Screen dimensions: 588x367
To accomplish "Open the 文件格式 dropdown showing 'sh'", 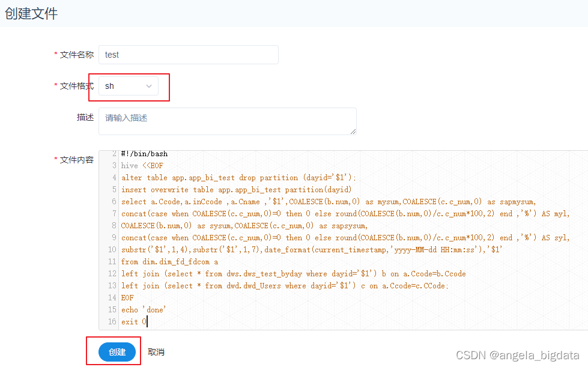I will (126, 86).
